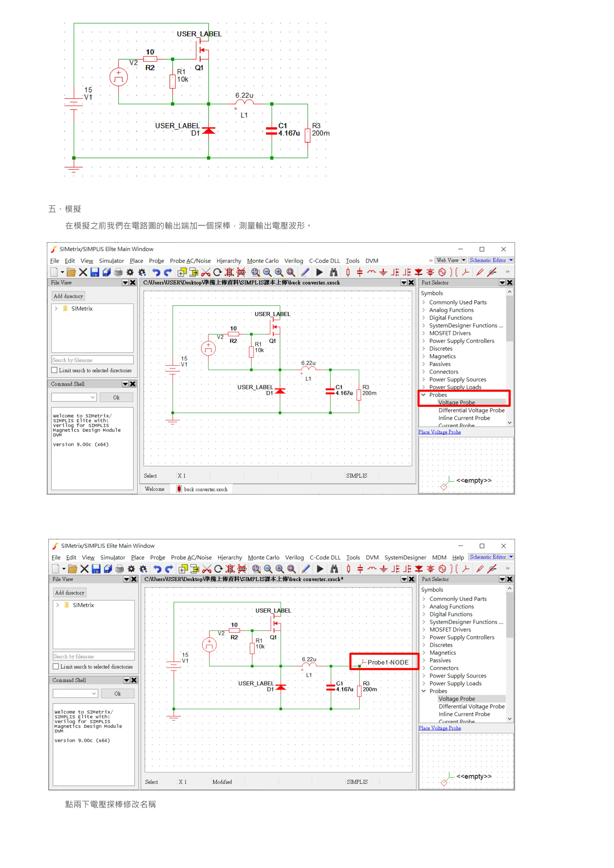Open the Web View dropdown
614x868 pixels.
(463, 260)
